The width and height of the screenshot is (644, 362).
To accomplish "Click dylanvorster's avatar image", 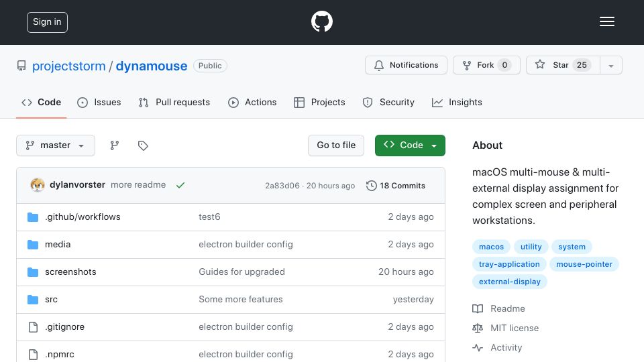I will pos(38,185).
